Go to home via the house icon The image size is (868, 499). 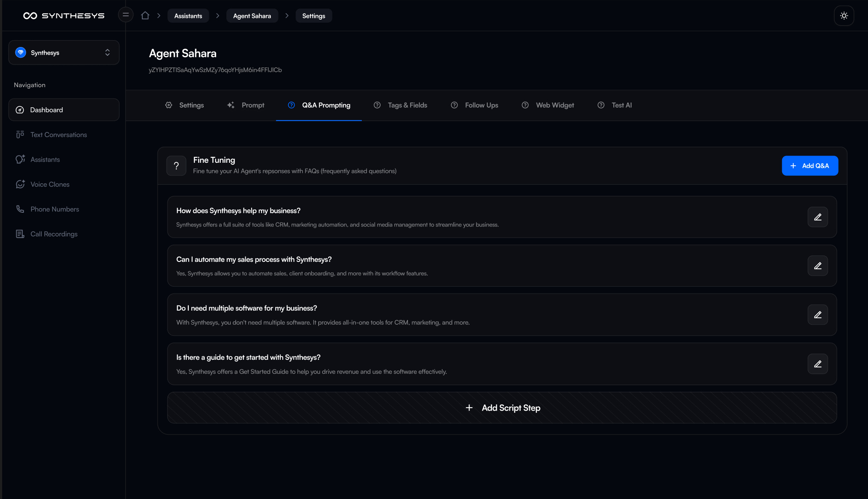pyautogui.click(x=145, y=15)
